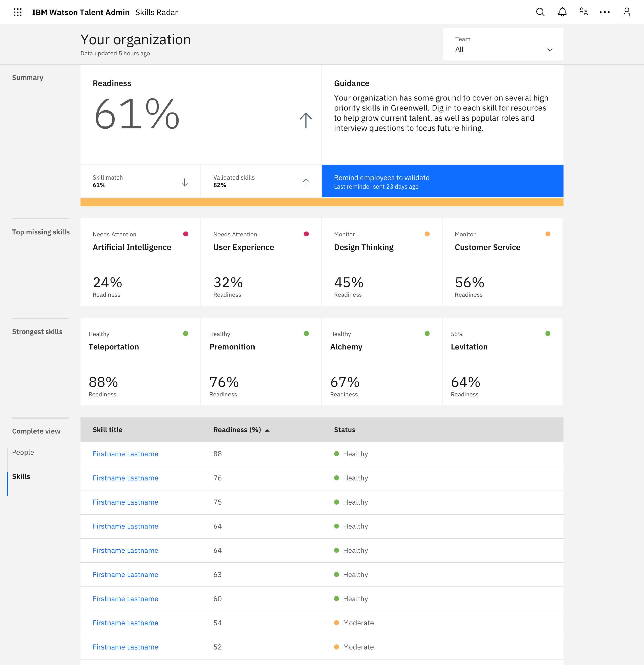Viewport: 644px width, 665px height.
Task: Click the Validated skills up arrow
Action: coord(306,183)
